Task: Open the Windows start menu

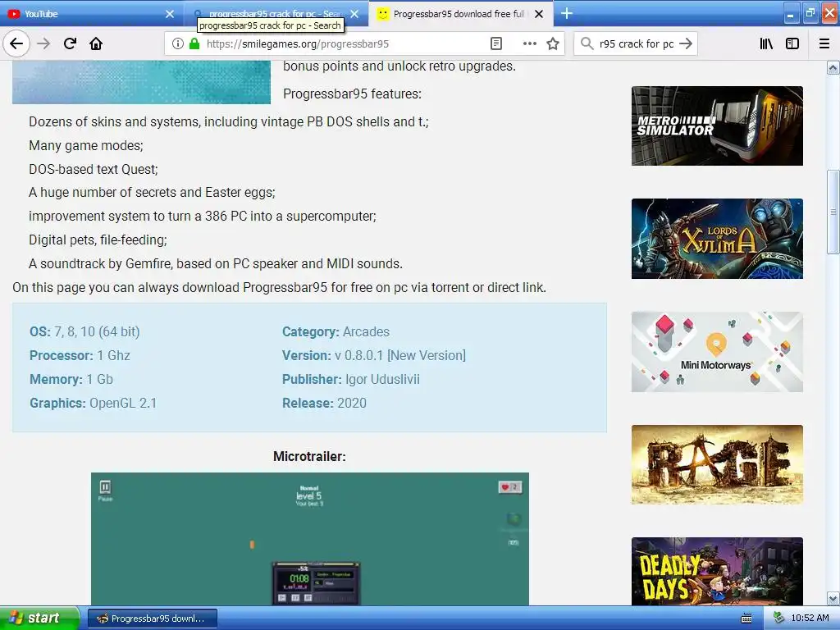Action: (x=39, y=619)
